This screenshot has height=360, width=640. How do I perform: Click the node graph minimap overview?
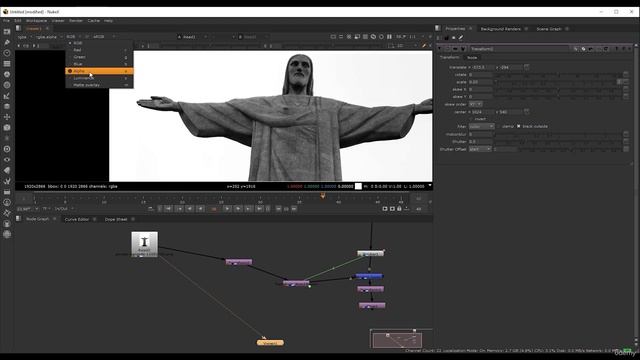click(x=397, y=340)
